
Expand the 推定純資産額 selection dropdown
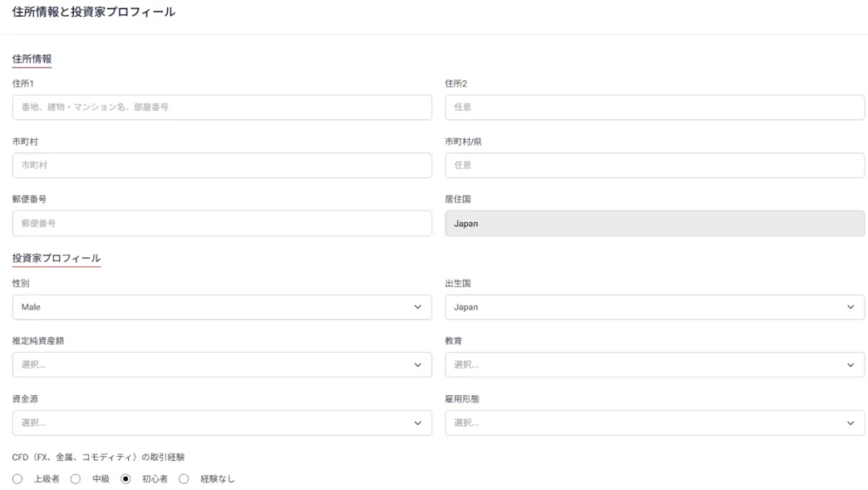coord(220,365)
